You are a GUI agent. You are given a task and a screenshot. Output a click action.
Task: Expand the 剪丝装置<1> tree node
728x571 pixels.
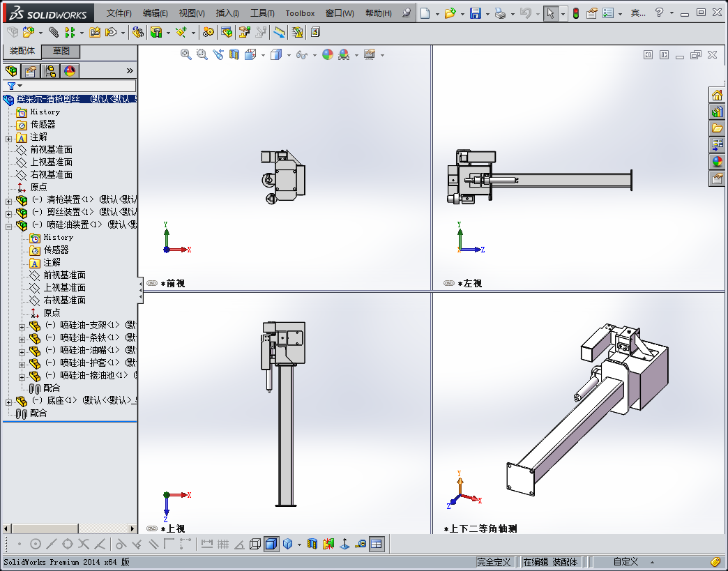(x=8, y=214)
